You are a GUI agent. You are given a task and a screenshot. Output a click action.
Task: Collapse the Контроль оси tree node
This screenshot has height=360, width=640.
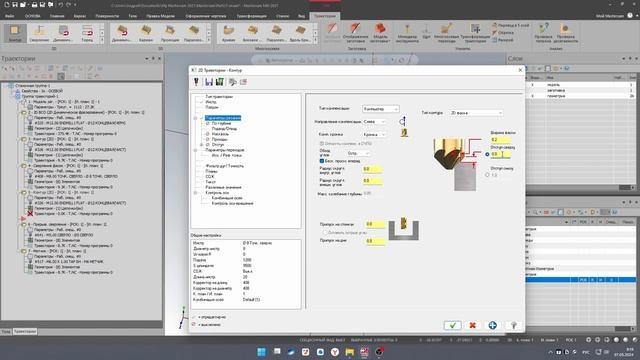pos(195,192)
